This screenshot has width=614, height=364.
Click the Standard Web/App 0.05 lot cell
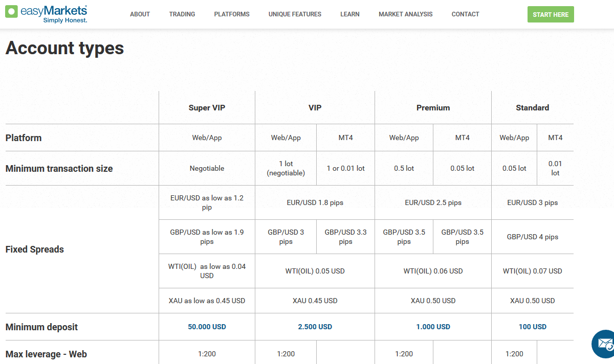click(514, 168)
